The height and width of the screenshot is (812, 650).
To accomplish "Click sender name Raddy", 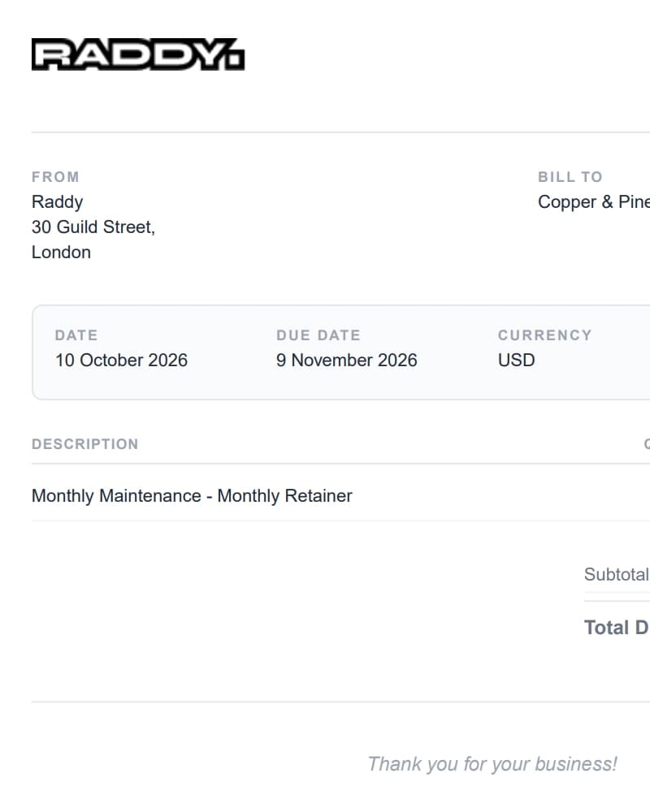I will point(57,201).
